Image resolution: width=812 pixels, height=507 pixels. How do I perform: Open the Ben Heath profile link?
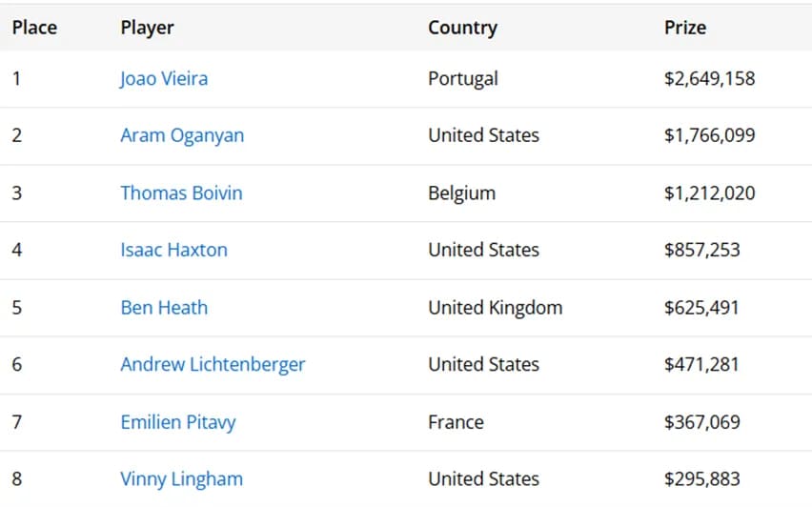click(164, 308)
